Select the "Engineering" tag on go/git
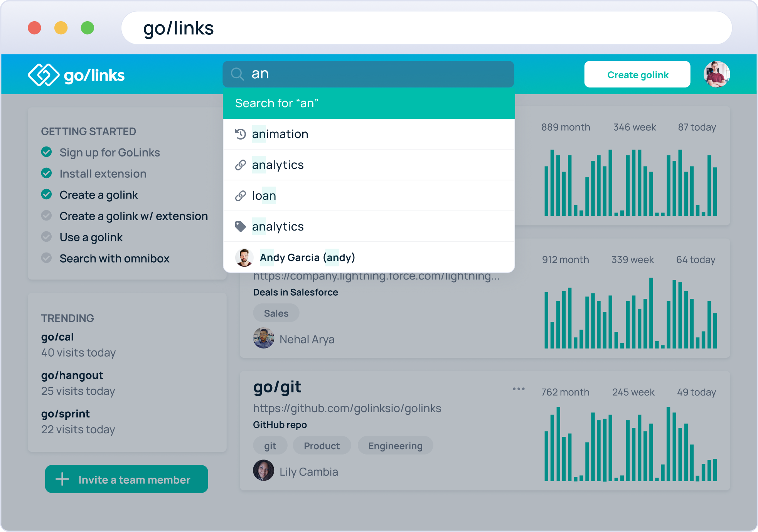This screenshot has width=758, height=532. (x=395, y=445)
